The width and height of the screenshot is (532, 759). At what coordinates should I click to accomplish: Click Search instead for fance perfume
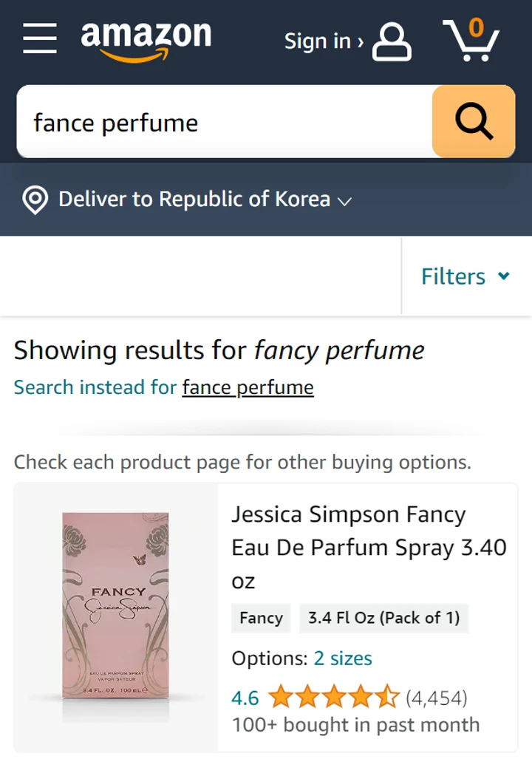click(248, 387)
